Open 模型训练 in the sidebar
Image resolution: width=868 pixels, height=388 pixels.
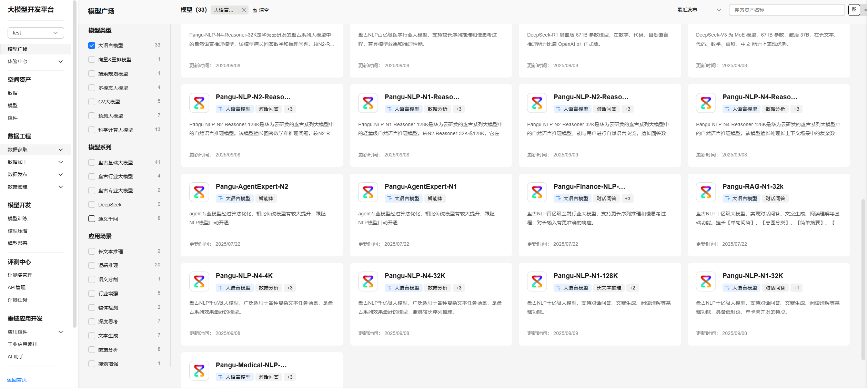18,218
